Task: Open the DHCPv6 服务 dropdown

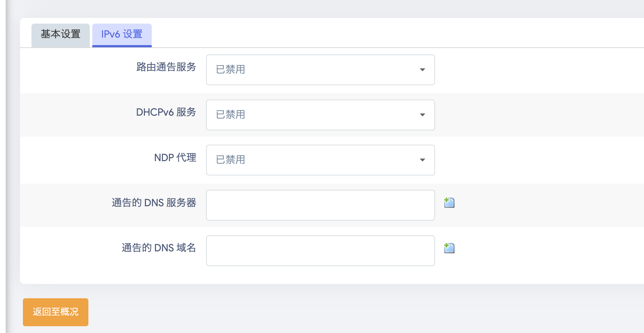Action: 320,115
